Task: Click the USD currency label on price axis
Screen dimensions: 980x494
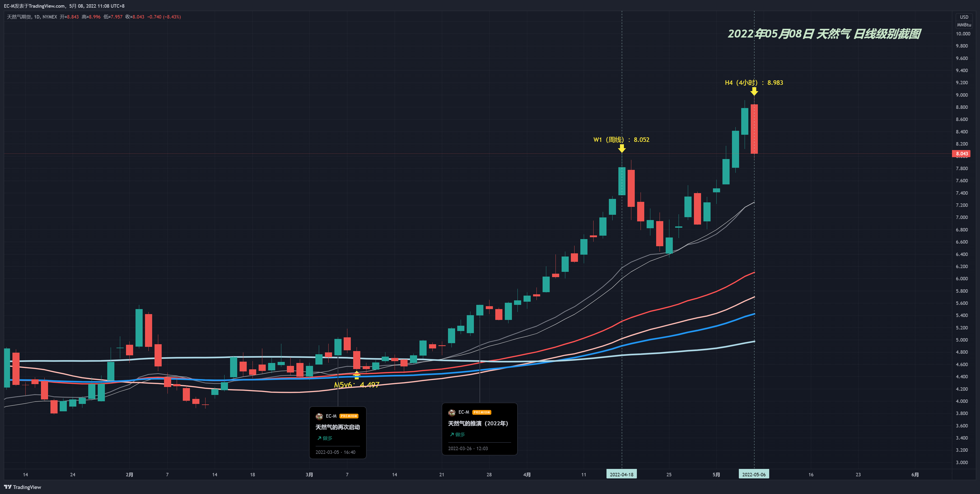Action: (x=964, y=17)
